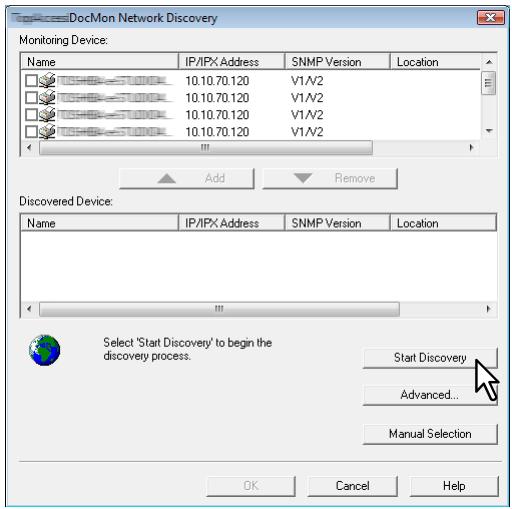Choose Manual Selection
The height and width of the screenshot is (509, 512).
pos(430,434)
